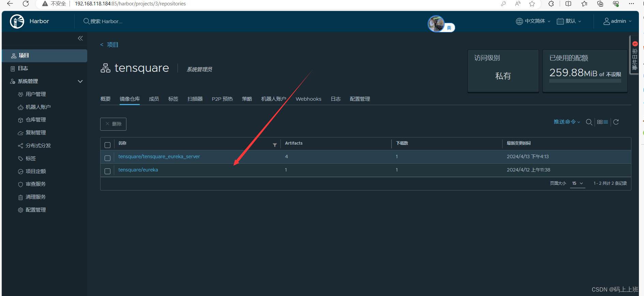Click the favorites star icon in address bar
Screen dimensions: 644x296
point(532,4)
